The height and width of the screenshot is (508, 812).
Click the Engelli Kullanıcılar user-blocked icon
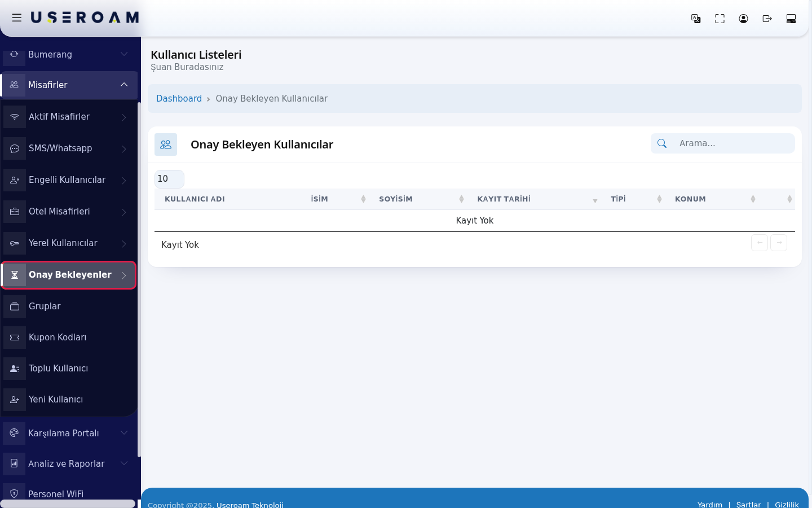click(x=15, y=180)
